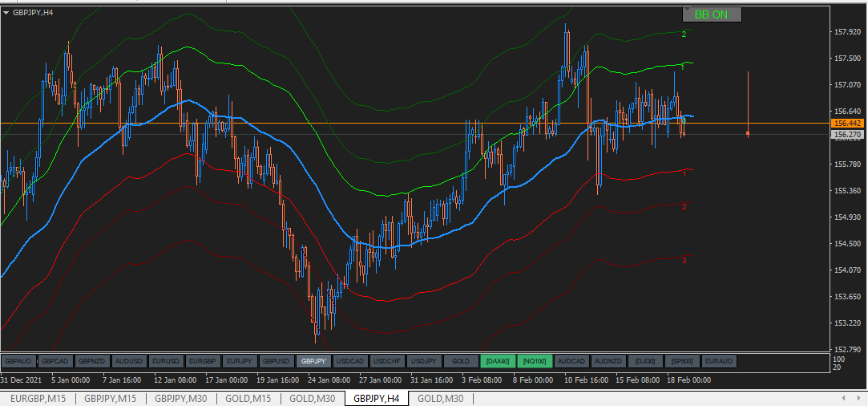Click the 153.220 price scale value
This screenshot has width=868, height=406.
click(x=846, y=323)
